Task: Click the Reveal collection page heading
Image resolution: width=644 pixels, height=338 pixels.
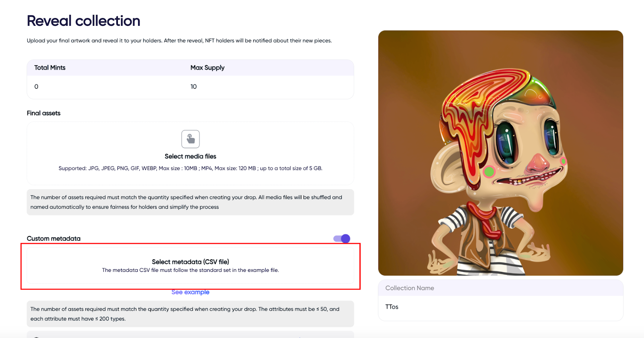Action: (x=84, y=21)
